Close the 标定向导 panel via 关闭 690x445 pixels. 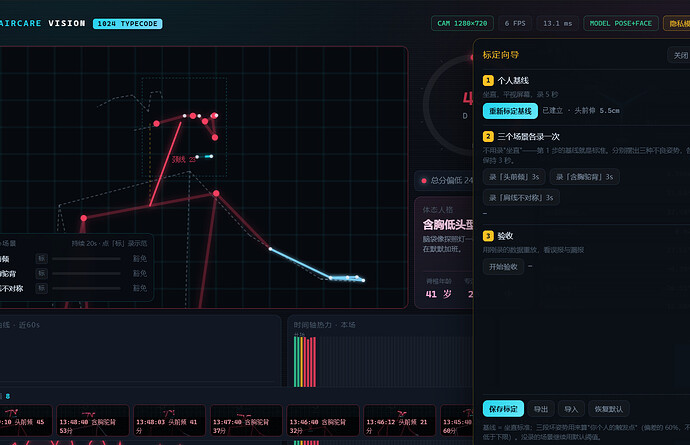click(x=680, y=55)
